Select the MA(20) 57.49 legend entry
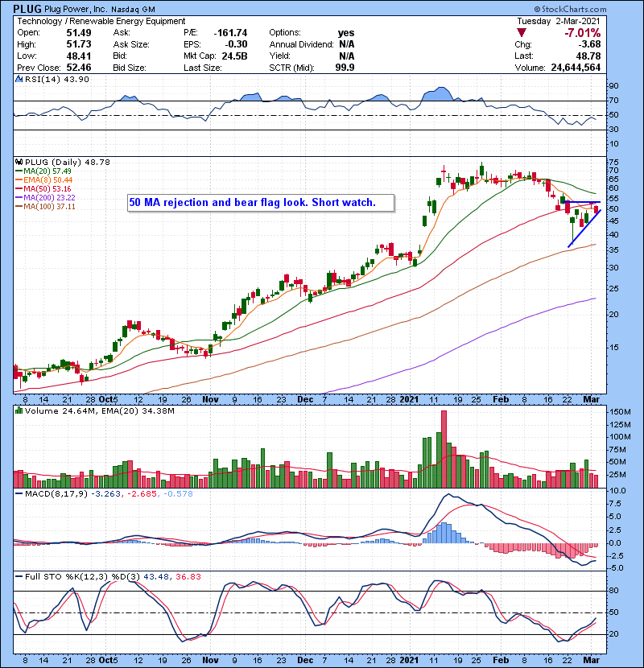The image size is (644, 668). [x=43, y=171]
